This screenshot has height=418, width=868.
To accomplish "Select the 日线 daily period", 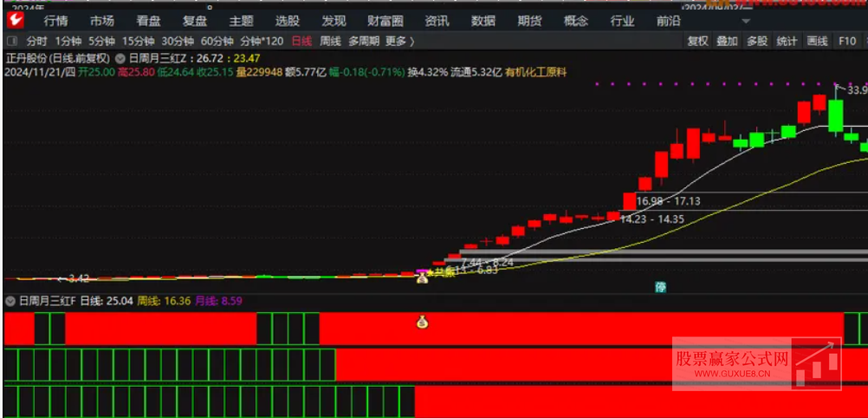I will click(x=301, y=41).
